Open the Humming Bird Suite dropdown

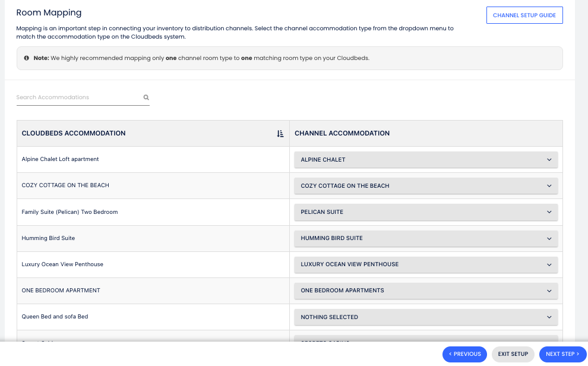click(x=426, y=238)
